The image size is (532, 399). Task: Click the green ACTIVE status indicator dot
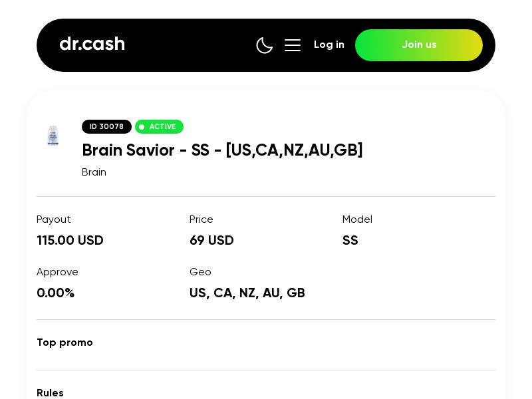(142, 127)
